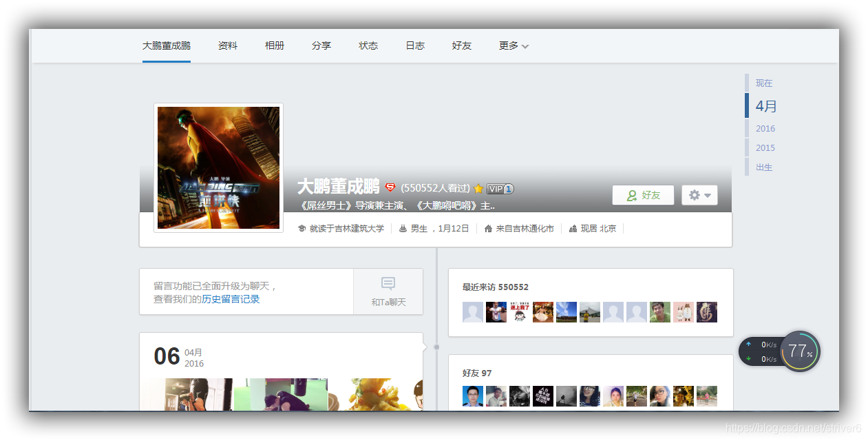The width and height of the screenshot is (868, 441).
Task: Jump to 2016 on the timeline
Action: coord(765,128)
